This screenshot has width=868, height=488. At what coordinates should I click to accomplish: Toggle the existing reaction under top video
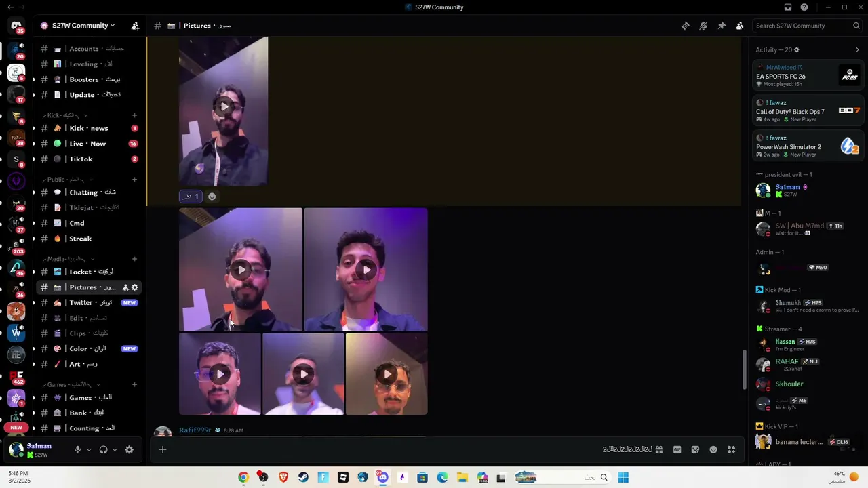[x=191, y=197]
